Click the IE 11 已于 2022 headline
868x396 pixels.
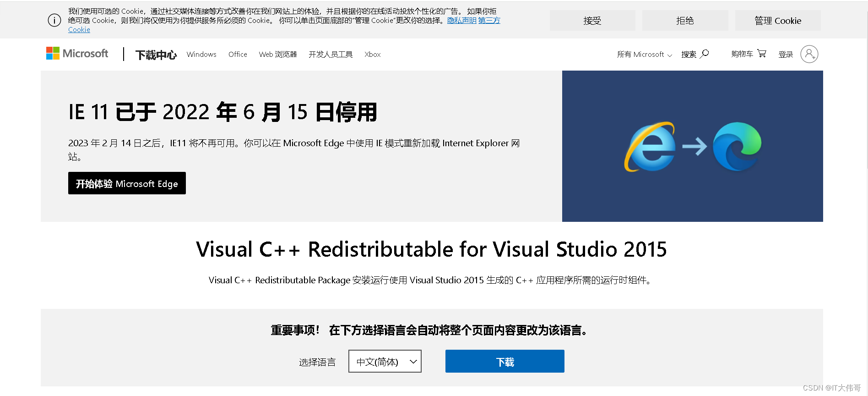(223, 112)
